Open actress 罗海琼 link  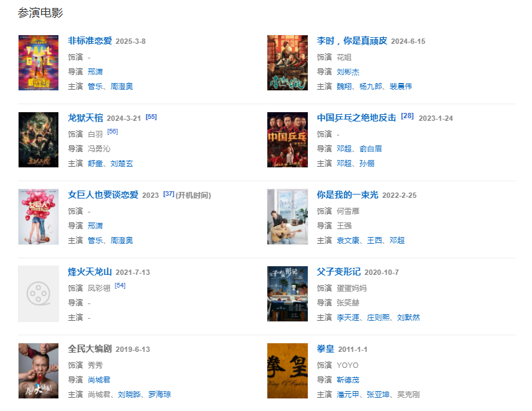[159, 394]
